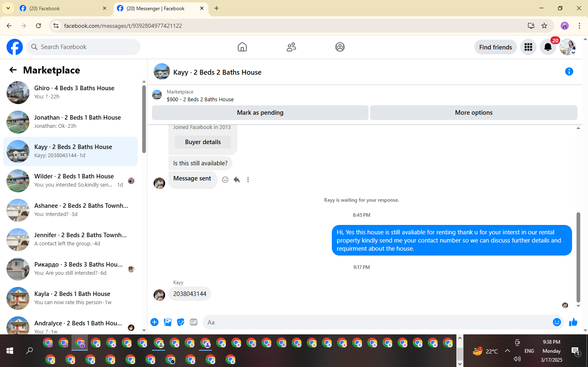
Task: Open Wilder 2 Beds 1 Bath conversation
Action: click(x=70, y=181)
